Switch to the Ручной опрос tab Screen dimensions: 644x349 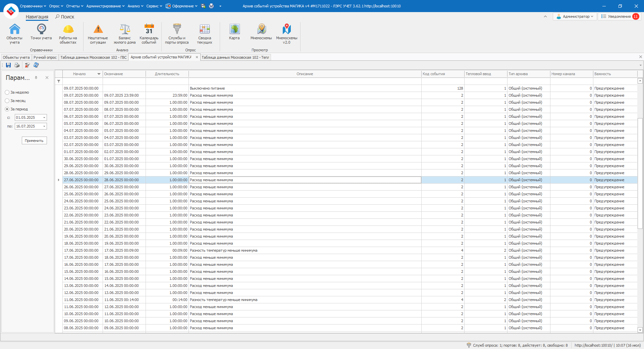[45, 57]
